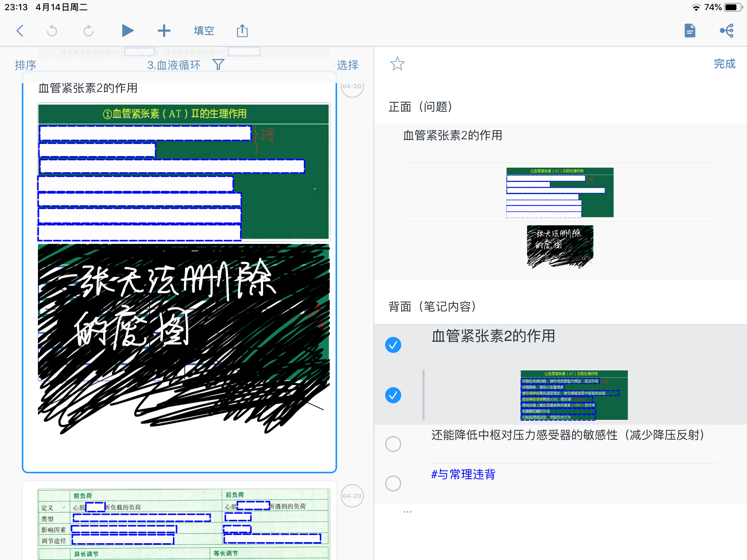Click front-side text 血管紧张素2的作用

pos(453,135)
